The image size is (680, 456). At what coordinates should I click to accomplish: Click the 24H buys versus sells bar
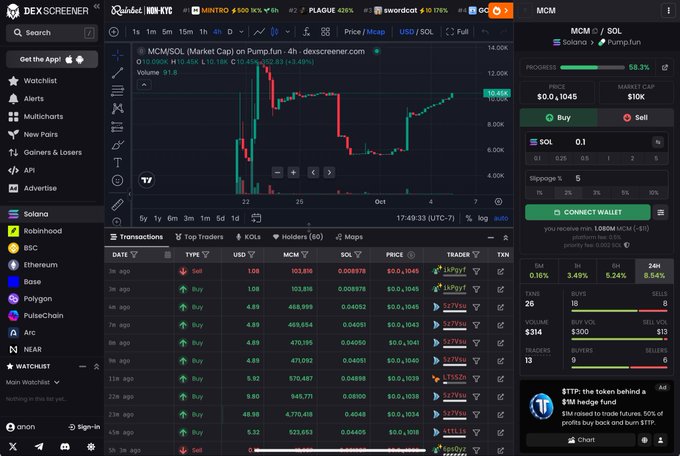tap(619, 311)
